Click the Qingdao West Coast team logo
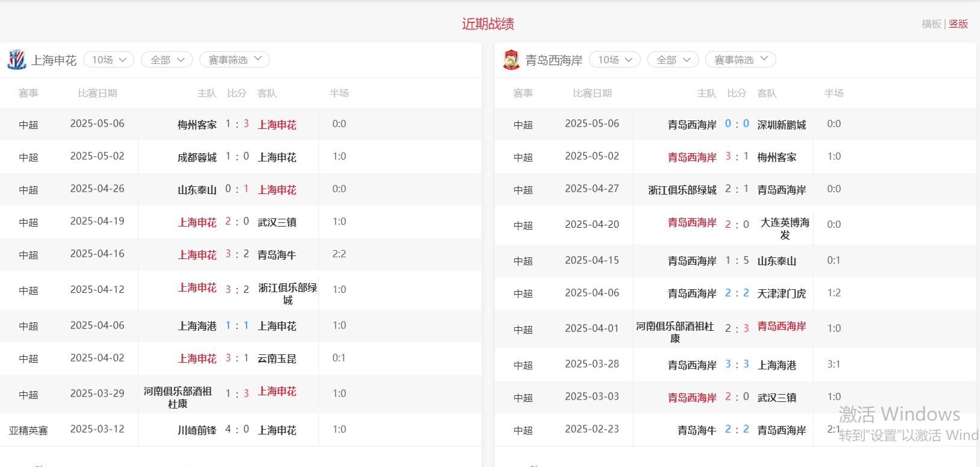Image resolution: width=980 pixels, height=467 pixels. click(511, 60)
